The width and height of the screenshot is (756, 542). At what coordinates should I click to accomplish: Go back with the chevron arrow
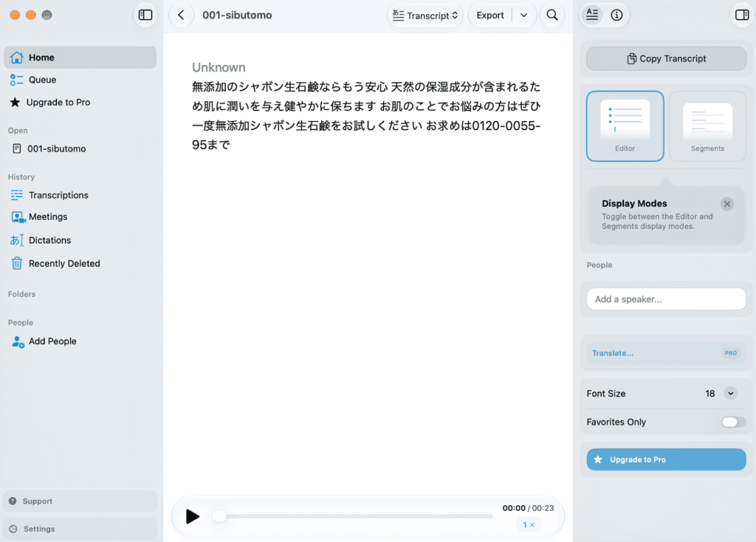[182, 15]
